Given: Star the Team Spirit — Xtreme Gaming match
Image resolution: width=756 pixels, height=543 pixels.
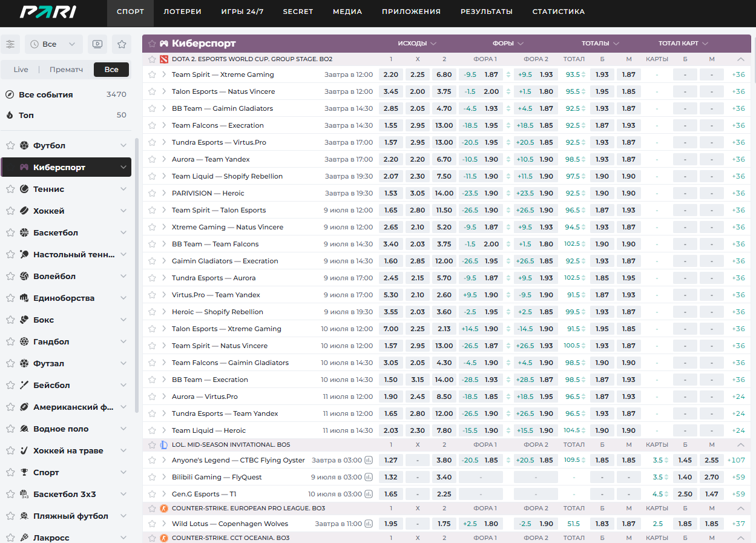Looking at the screenshot, I should click(x=152, y=74).
